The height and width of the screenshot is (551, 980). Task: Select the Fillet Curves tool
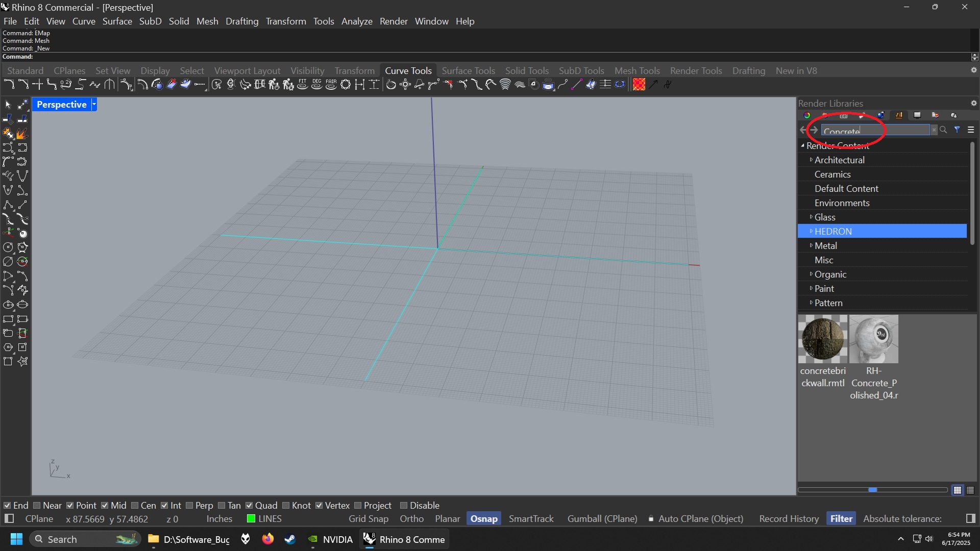[9, 84]
